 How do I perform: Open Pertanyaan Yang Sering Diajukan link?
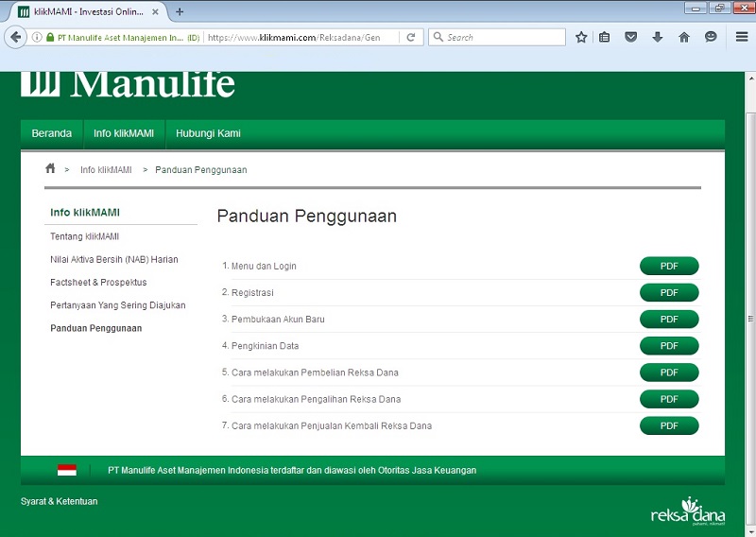point(117,305)
